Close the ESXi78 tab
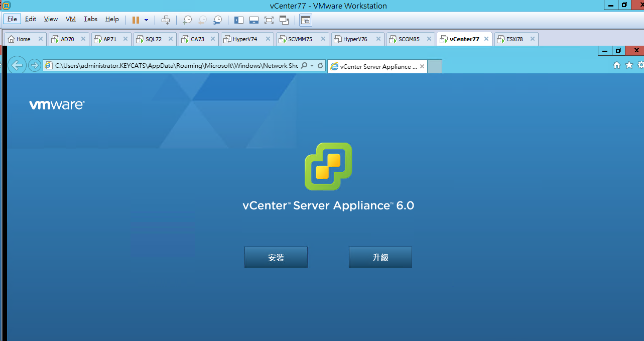The width and height of the screenshot is (644, 341). click(532, 39)
